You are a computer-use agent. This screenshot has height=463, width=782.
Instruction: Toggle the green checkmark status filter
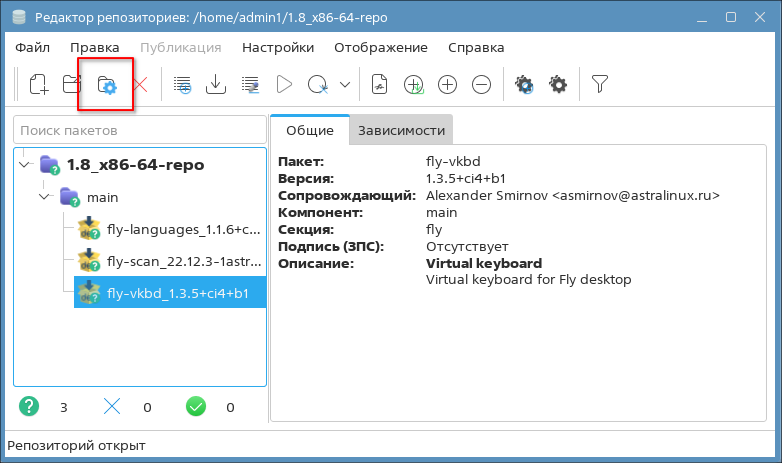[196, 407]
